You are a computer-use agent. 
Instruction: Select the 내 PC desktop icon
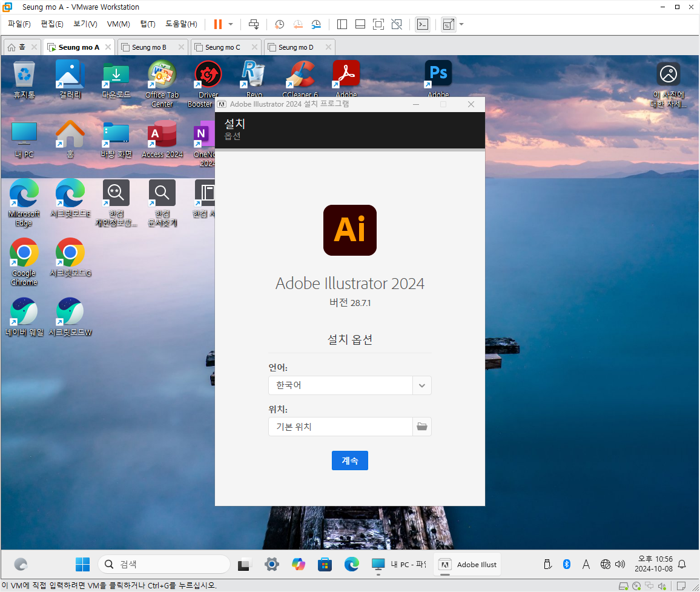24,139
